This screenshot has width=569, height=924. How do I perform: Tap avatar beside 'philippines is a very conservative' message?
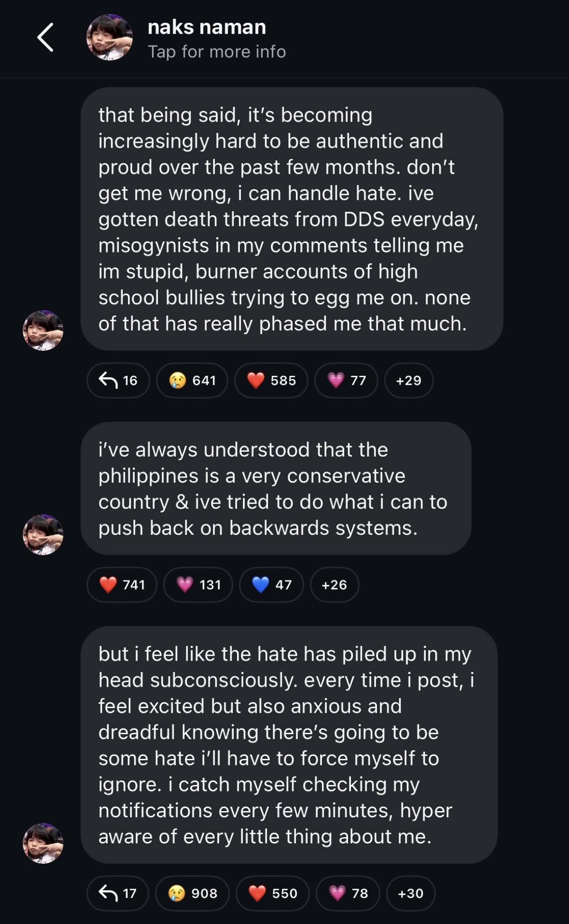[x=43, y=535]
